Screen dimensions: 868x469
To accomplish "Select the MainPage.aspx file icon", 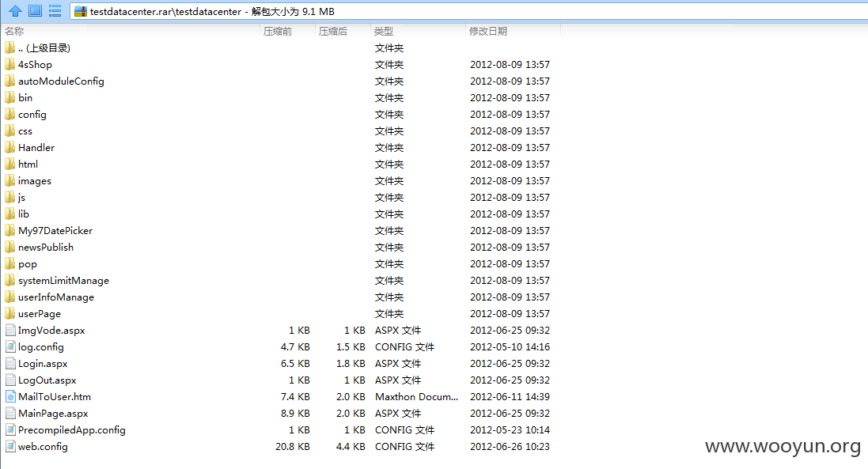I will coord(10,413).
